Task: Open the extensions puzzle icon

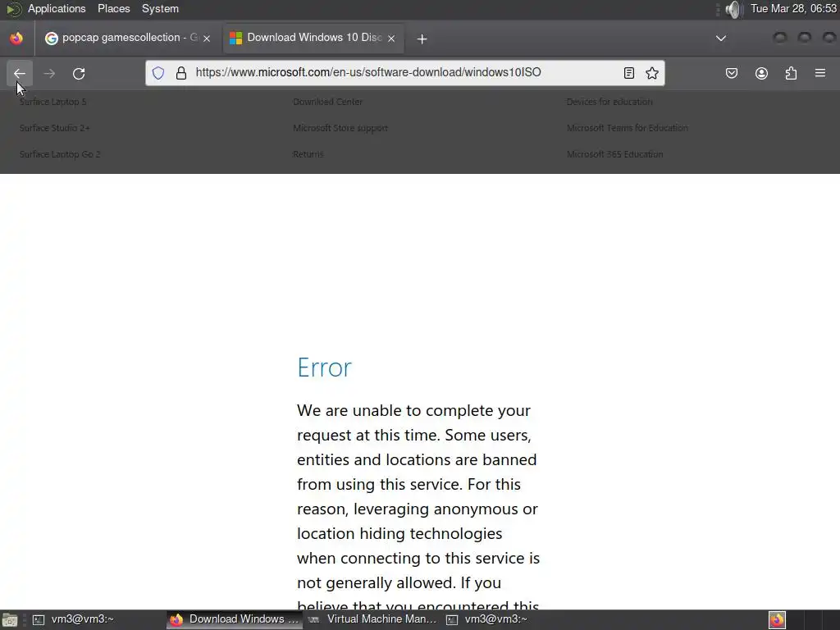Action: point(791,73)
